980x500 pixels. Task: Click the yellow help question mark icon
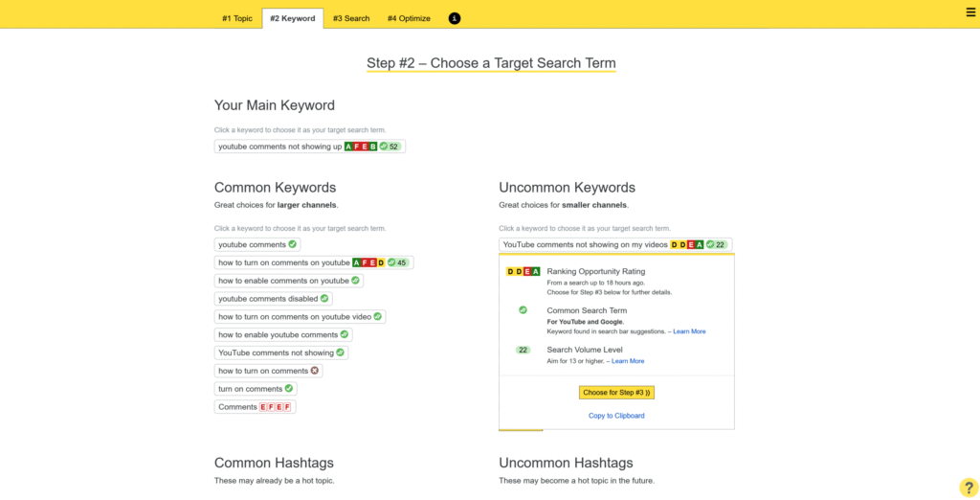click(x=968, y=488)
